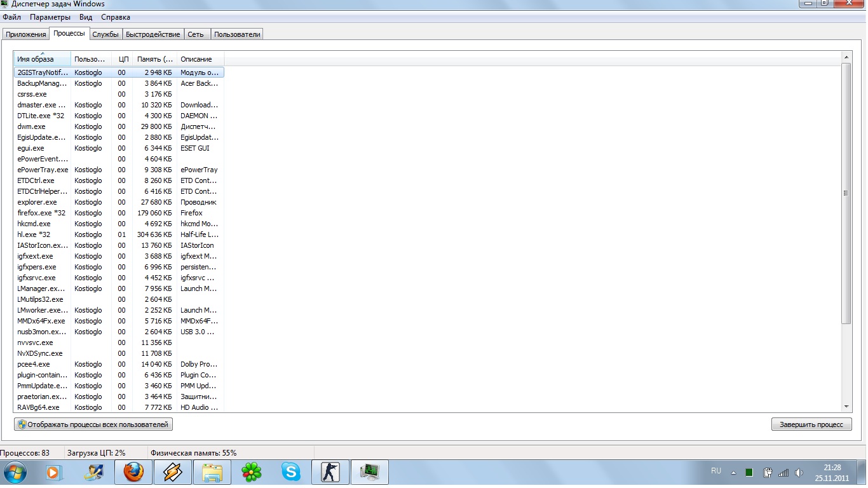Select the Процессы tab

coord(69,33)
